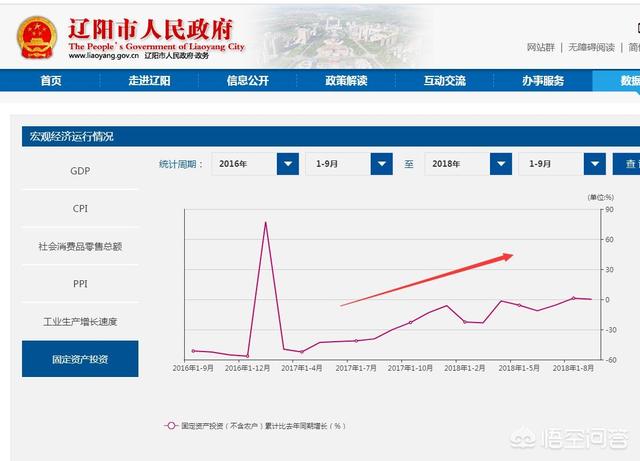Viewport: 640px width, 461px height.
Task: Select CPI in the sidebar
Action: point(80,209)
